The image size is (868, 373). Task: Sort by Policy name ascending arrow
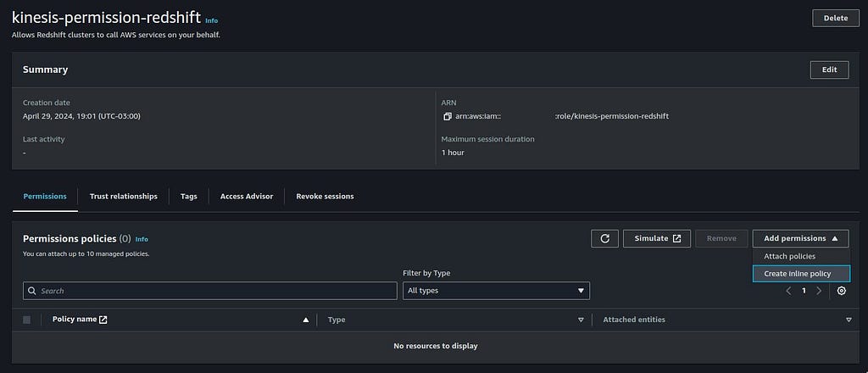(305, 320)
